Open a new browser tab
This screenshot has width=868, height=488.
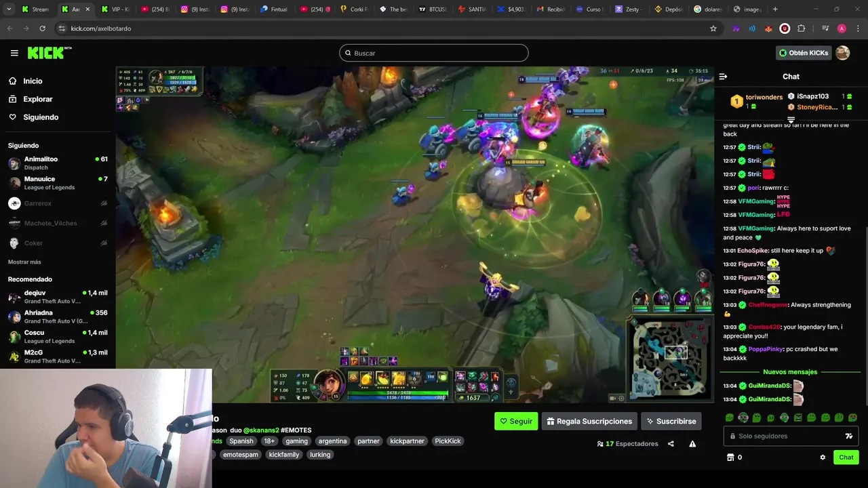(775, 9)
